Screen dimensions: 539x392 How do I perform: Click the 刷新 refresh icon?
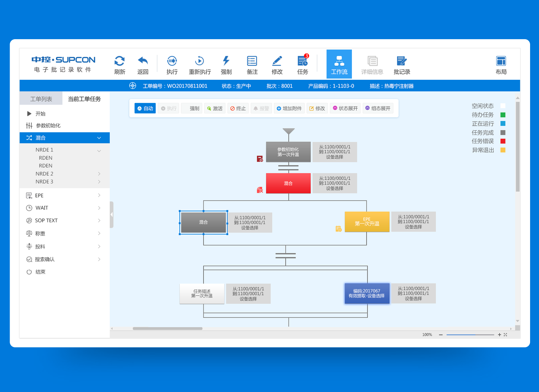(x=119, y=61)
